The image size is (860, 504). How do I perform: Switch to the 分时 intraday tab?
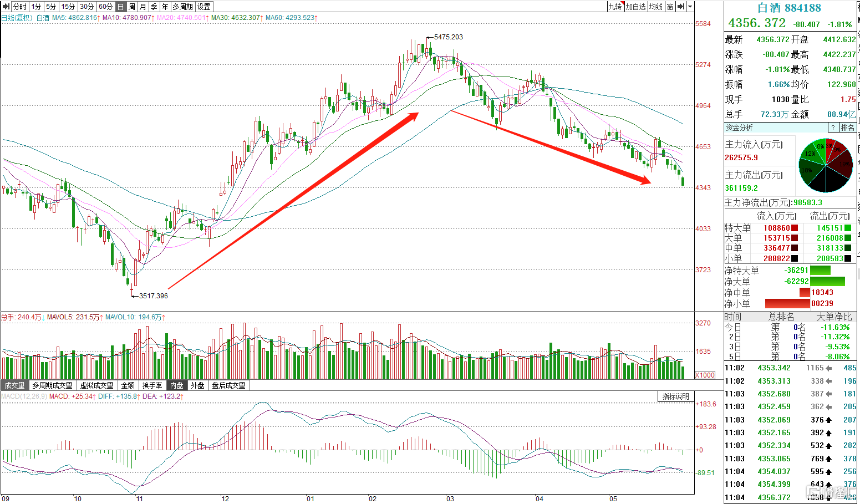click(x=20, y=7)
